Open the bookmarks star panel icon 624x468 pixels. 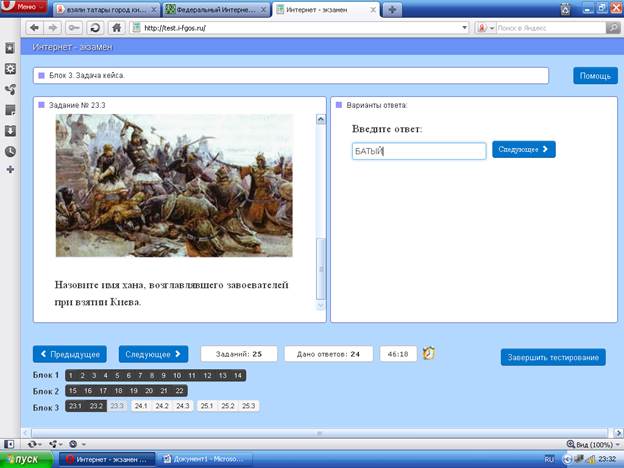10,48
